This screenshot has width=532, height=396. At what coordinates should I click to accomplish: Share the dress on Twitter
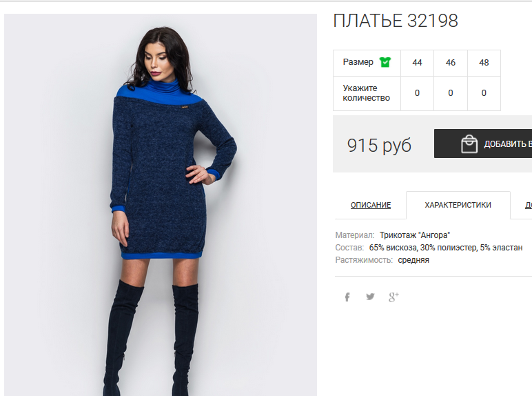[370, 297]
